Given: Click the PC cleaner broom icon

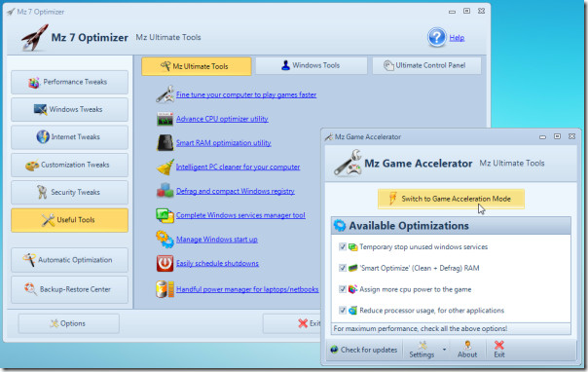Looking at the screenshot, I should (165, 167).
